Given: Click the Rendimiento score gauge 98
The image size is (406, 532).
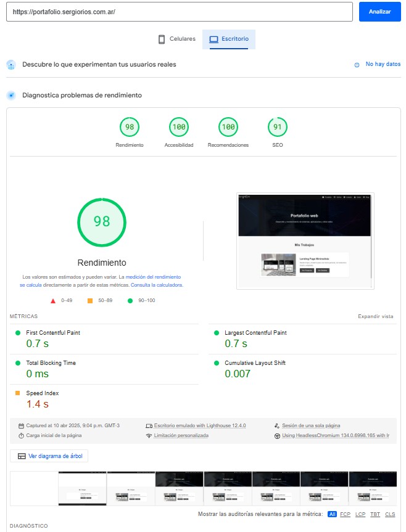Looking at the screenshot, I should click(130, 128).
